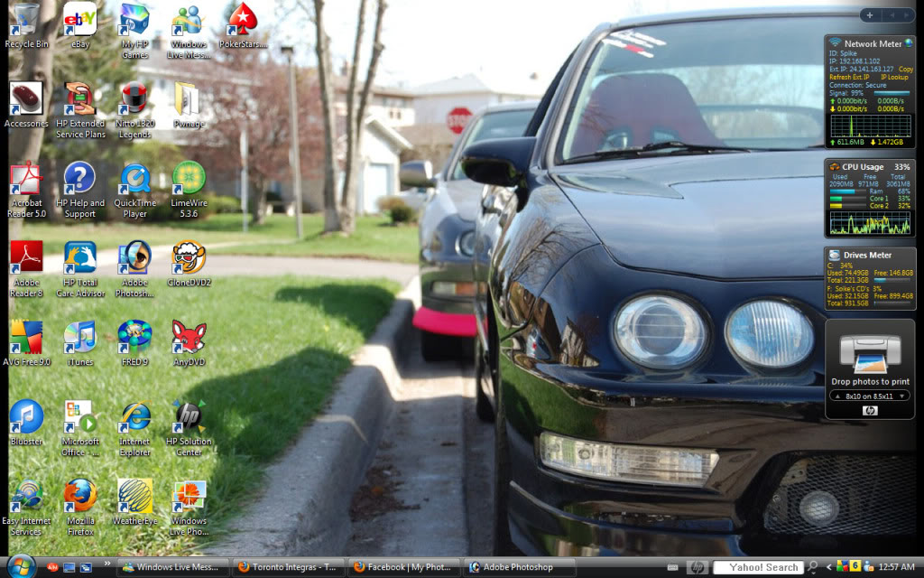Click the plus to add a sidebar gadget
Image resolution: width=924 pixels, height=578 pixels.
[869, 14]
